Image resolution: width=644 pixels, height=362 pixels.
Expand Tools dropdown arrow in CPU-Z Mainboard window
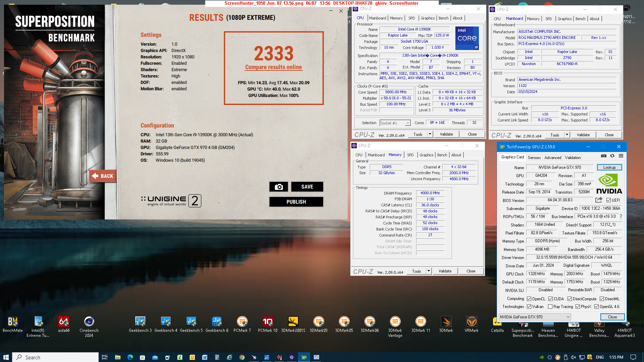click(x=567, y=135)
